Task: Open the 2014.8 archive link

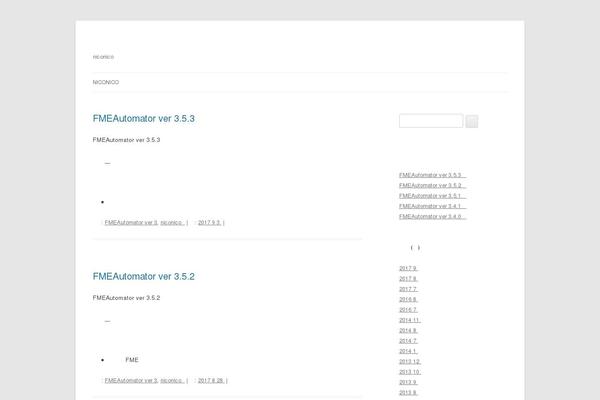Action: (408, 331)
